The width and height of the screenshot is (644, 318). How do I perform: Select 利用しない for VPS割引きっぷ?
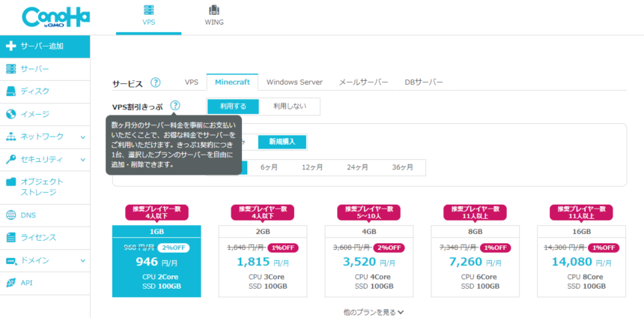coord(290,106)
